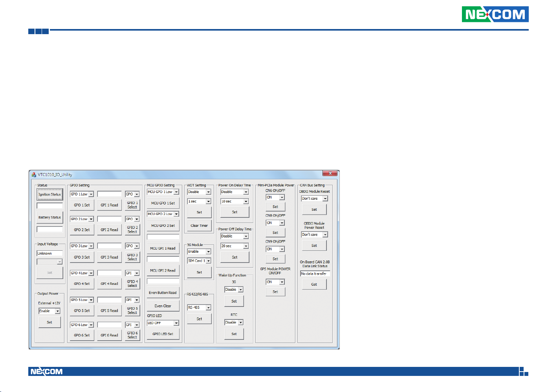Click the GPIO 4 Select button

click(x=132, y=284)
